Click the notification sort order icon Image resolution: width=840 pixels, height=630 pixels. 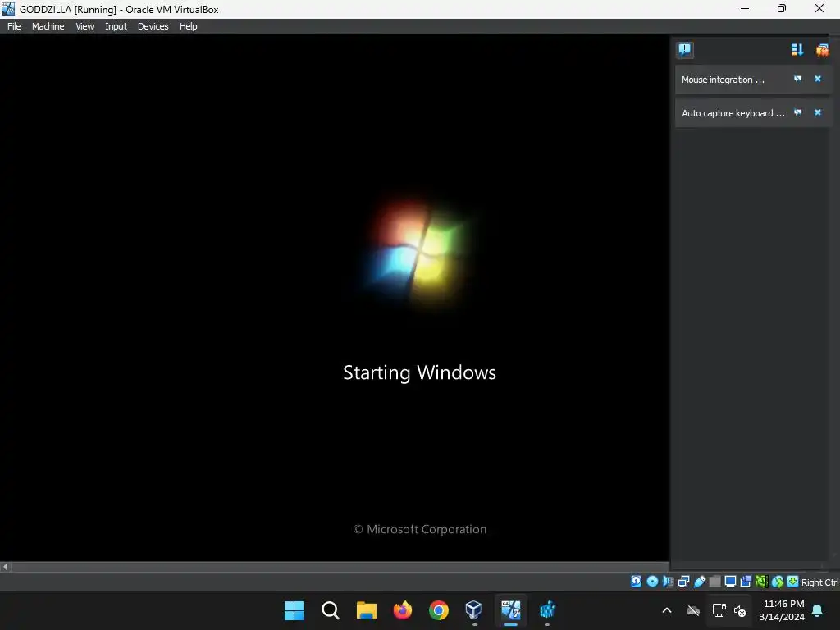(x=797, y=50)
